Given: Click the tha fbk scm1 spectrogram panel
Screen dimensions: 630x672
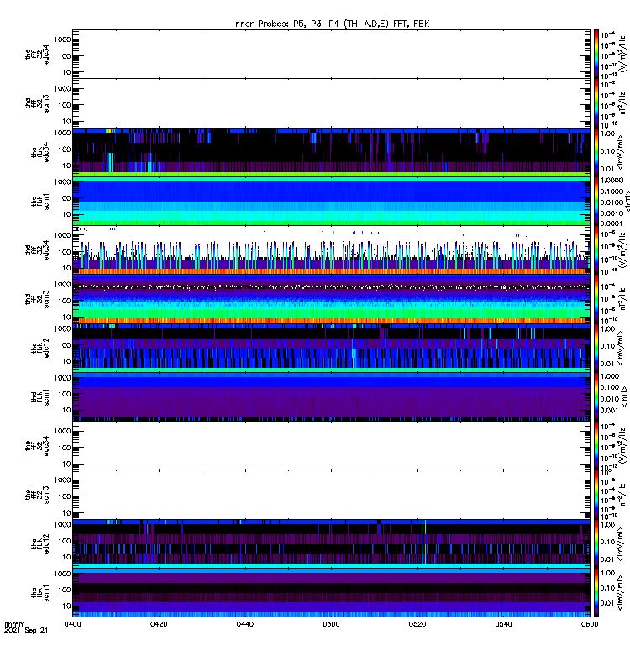Looking at the screenshot, I should pos(331,202).
